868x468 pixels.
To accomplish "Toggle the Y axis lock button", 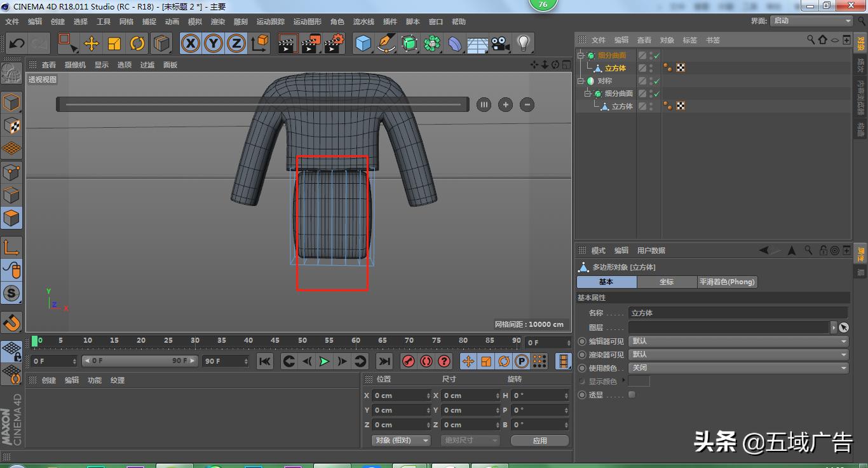I will click(213, 43).
